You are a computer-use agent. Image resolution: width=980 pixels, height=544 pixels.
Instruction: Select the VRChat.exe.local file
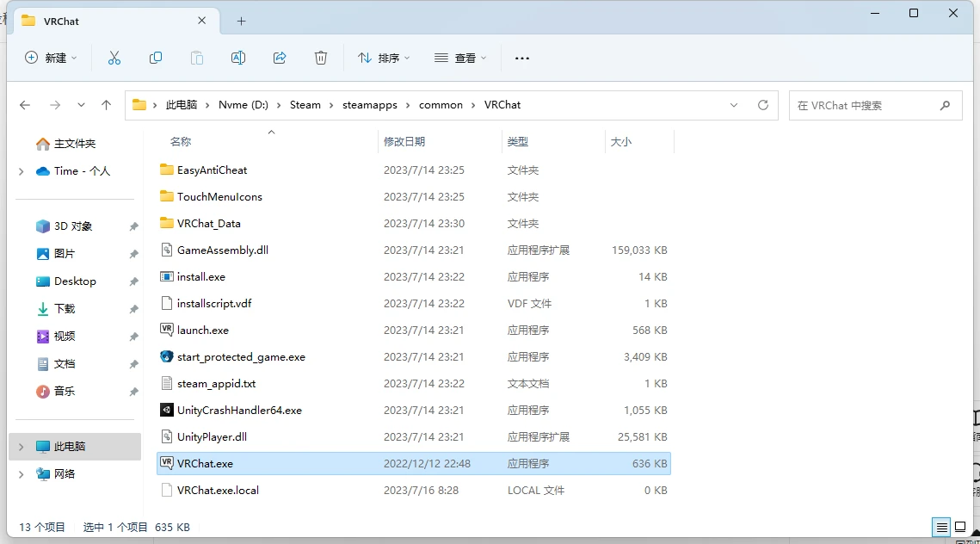[x=414, y=491]
